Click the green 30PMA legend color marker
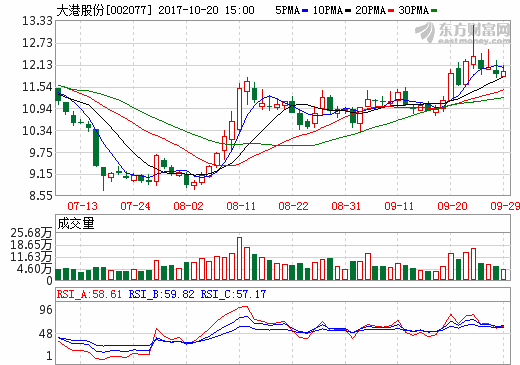The image size is (520, 365). 434,11
